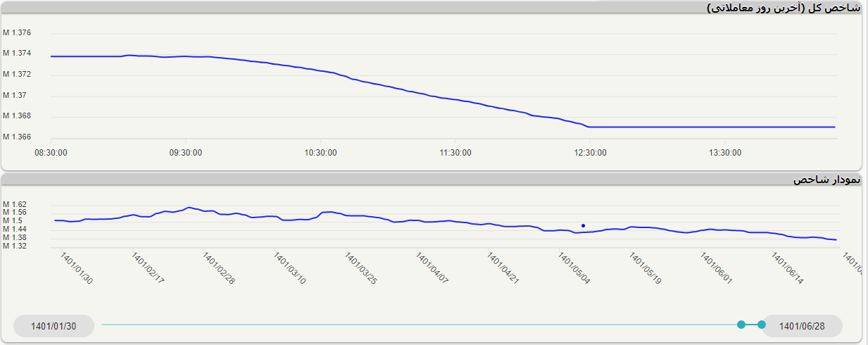Click the left handle of the date range slider
This screenshot has height=345, width=868.
tap(741, 325)
